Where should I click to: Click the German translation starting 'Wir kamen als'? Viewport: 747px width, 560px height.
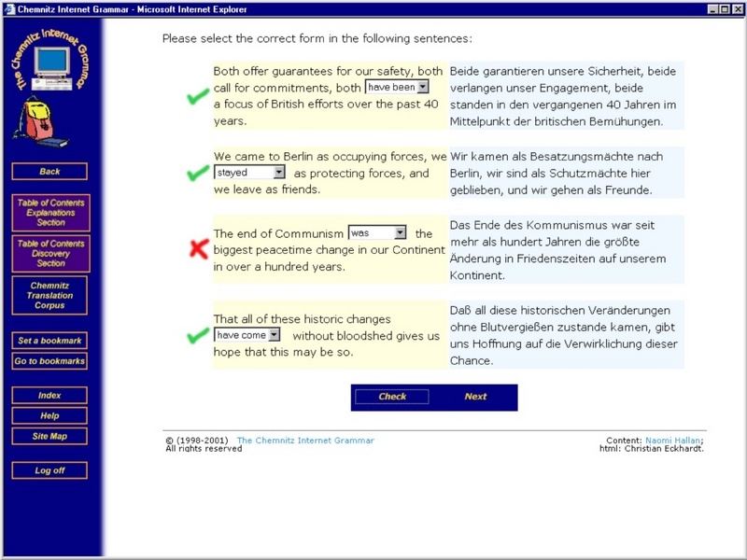(x=566, y=173)
